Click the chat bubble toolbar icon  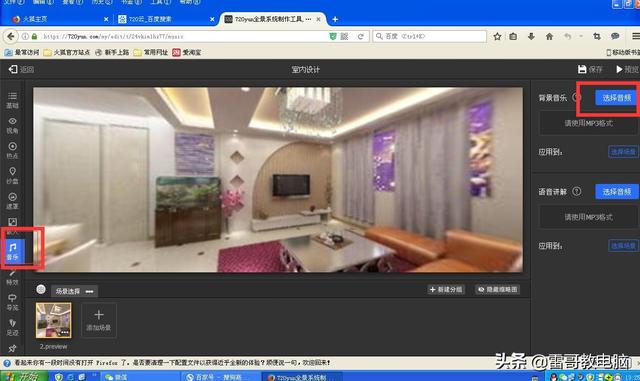(x=615, y=36)
